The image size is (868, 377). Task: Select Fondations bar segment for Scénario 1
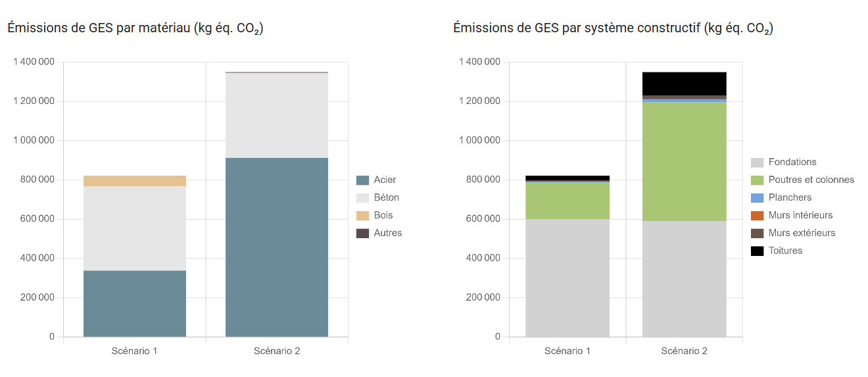click(567, 278)
